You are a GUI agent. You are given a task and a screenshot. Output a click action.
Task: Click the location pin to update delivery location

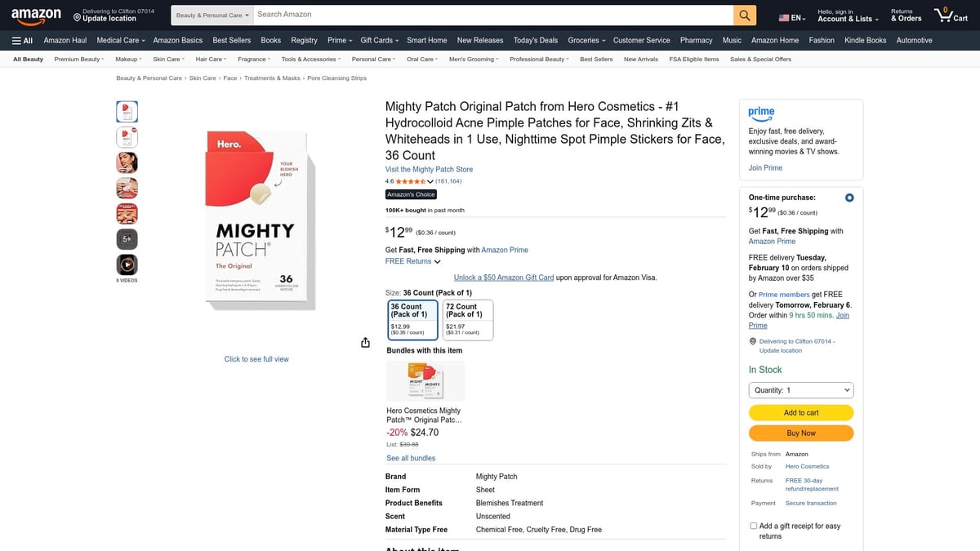tap(78, 16)
